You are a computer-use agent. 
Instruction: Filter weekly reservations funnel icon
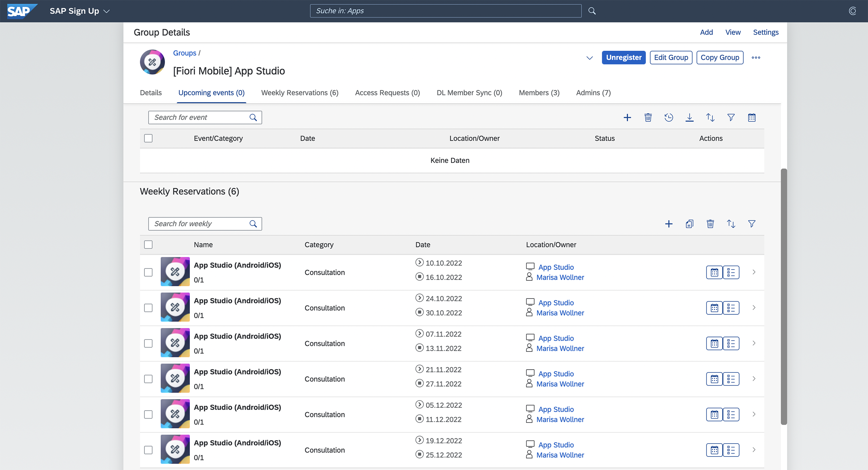click(x=752, y=224)
